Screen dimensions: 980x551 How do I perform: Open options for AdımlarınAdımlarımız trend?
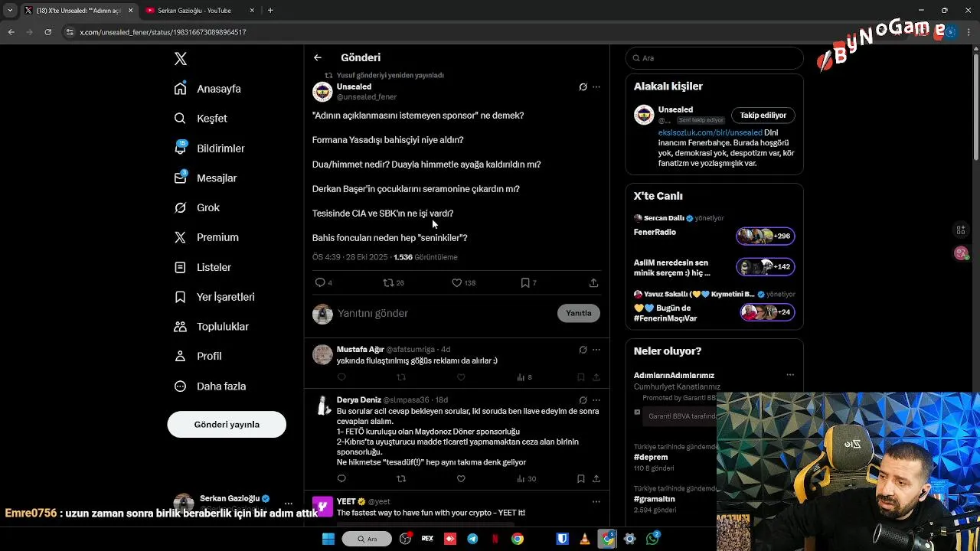tap(790, 375)
